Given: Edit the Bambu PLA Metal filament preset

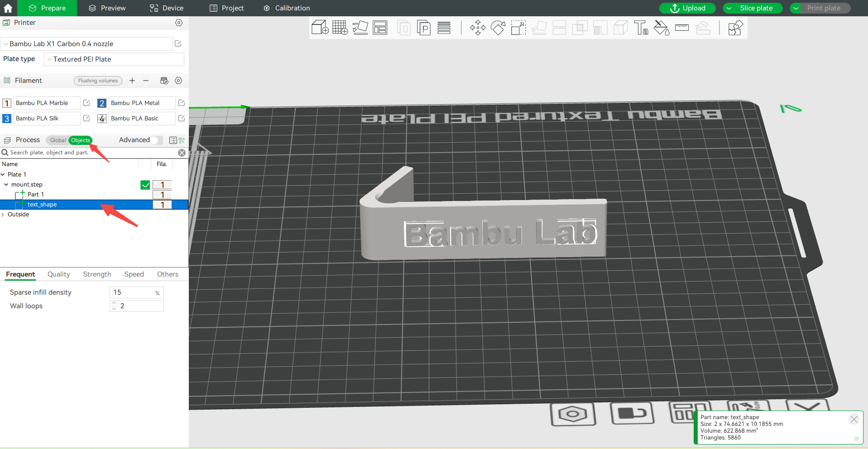Looking at the screenshot, I should 182,103.
